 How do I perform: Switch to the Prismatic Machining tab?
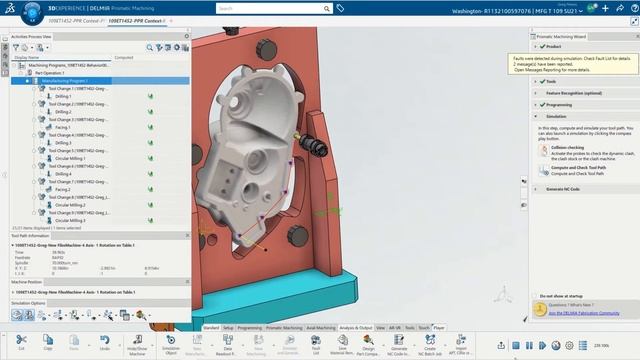tap(284, 328)
